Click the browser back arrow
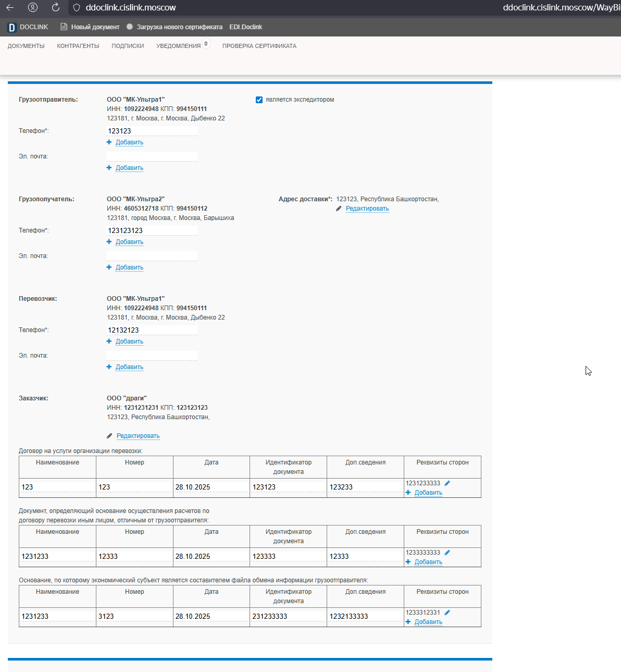Image resolution: width=621 pixels, height=672 pixels. (x=10, y=8)
